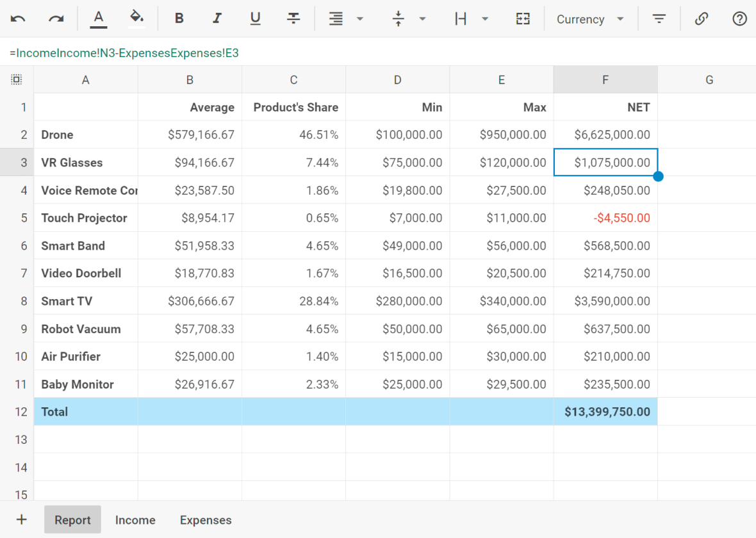Insert a link with the link icon

point(702,19)
